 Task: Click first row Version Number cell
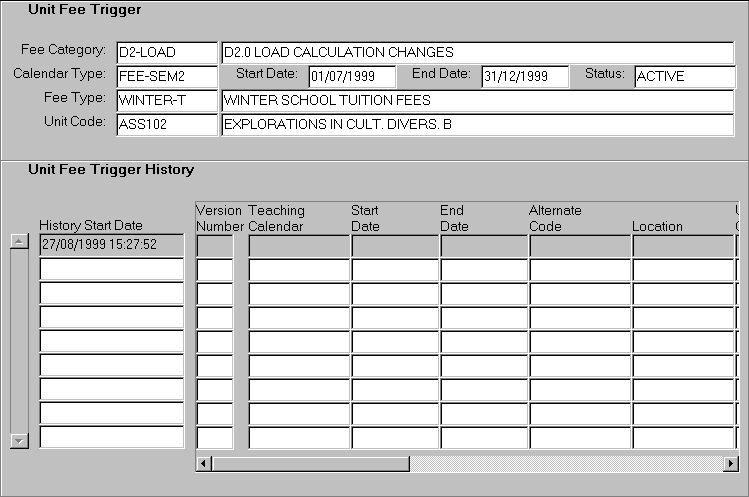pyautogui.click(x=214, y=245)
